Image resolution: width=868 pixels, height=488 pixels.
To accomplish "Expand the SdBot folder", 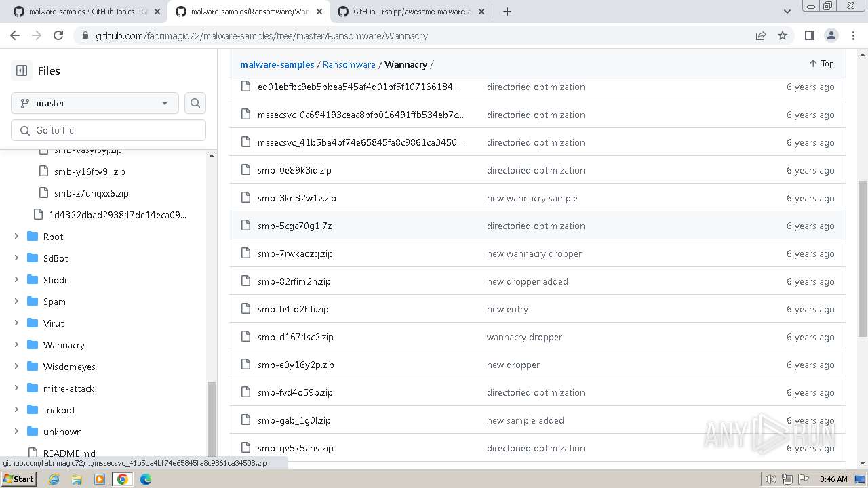I will point(16,258).
